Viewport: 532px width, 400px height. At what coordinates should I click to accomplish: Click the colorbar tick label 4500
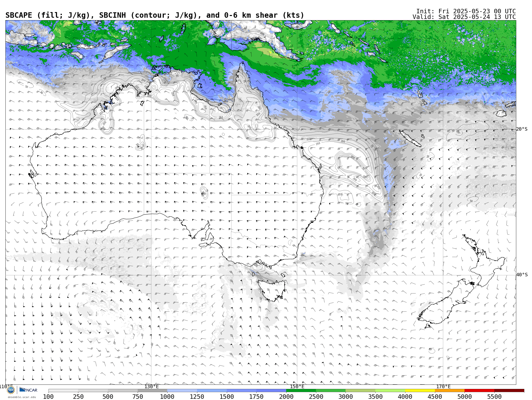click(x=435, y=397)
